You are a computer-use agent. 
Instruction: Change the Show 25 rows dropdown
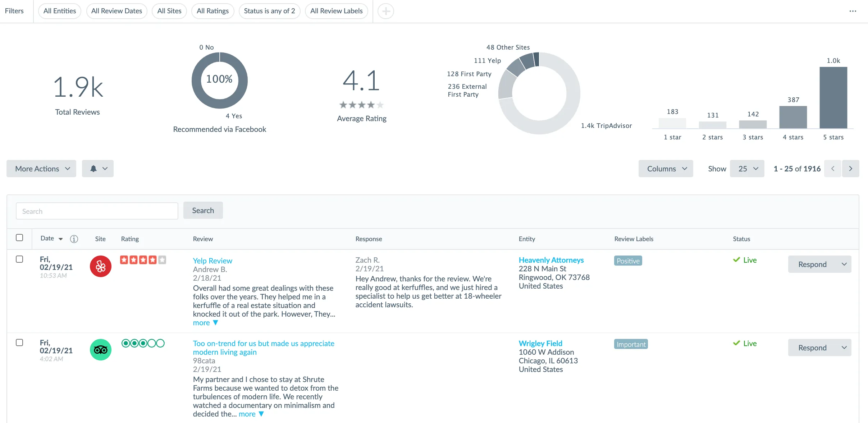coord(747,169)
